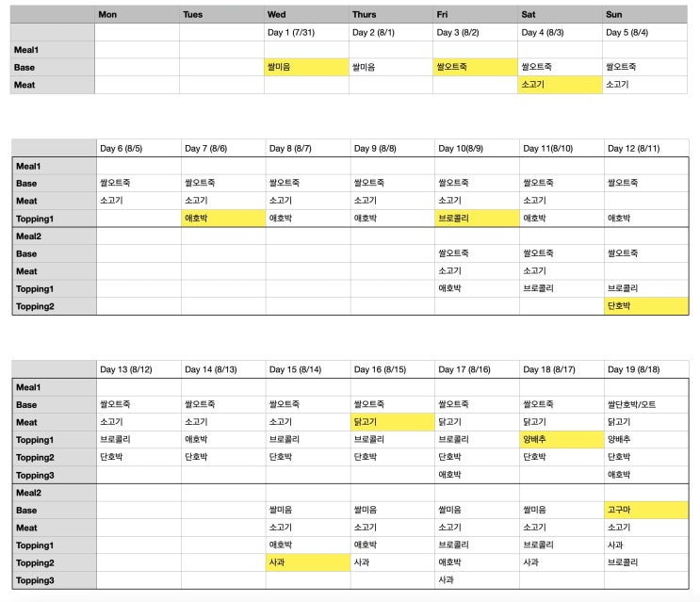Select the yellow 양배추 cell on Day 18
Viewport: 700px width, 602px height.
pos(562,440)
